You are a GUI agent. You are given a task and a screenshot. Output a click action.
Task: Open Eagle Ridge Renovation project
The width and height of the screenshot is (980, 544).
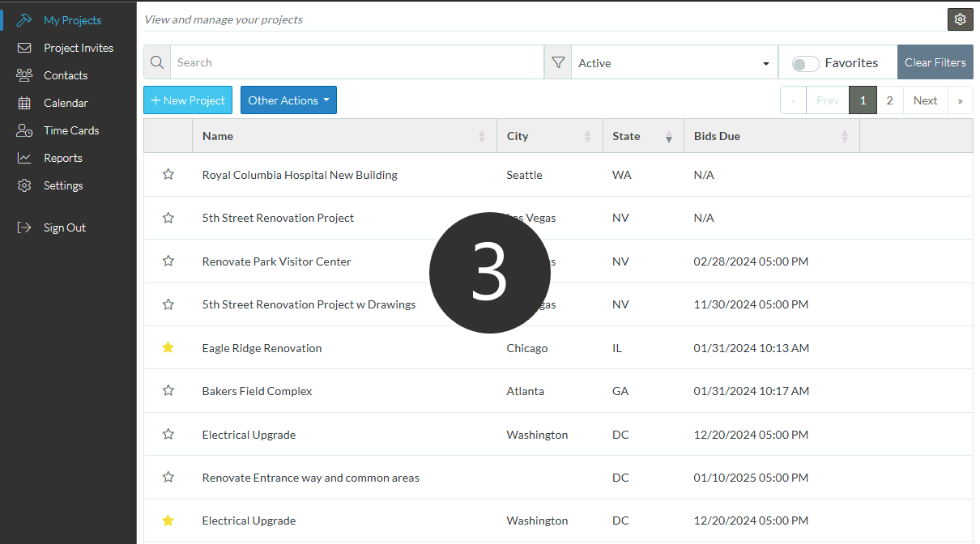[262, 348]
